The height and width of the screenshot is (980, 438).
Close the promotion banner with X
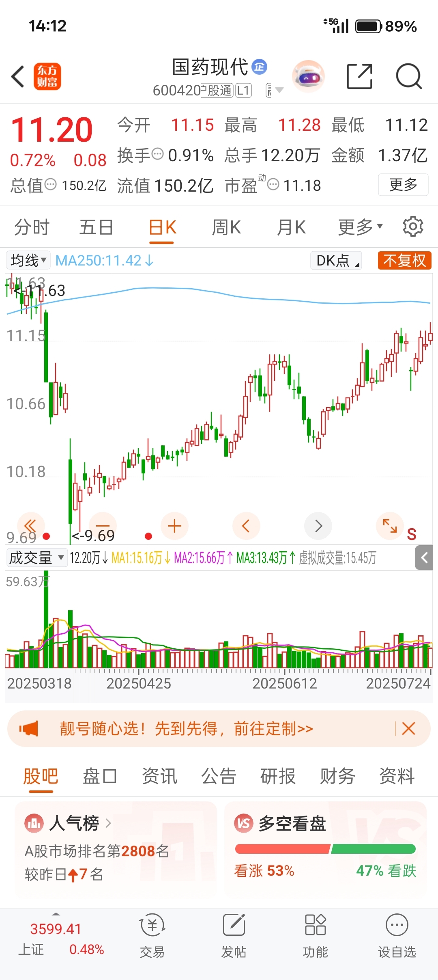point(408,728)
